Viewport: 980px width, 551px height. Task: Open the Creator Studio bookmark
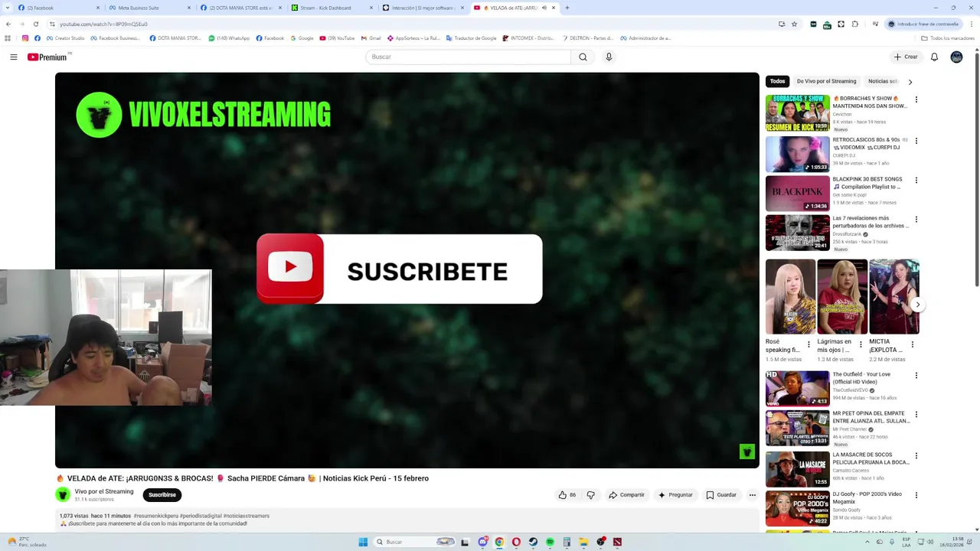point(66,38)
